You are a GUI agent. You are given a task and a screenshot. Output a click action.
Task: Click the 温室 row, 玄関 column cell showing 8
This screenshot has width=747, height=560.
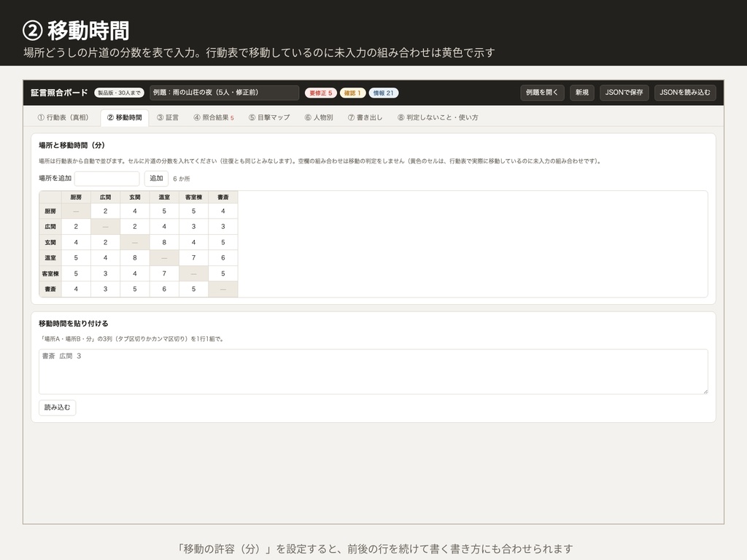coord(135,257)
